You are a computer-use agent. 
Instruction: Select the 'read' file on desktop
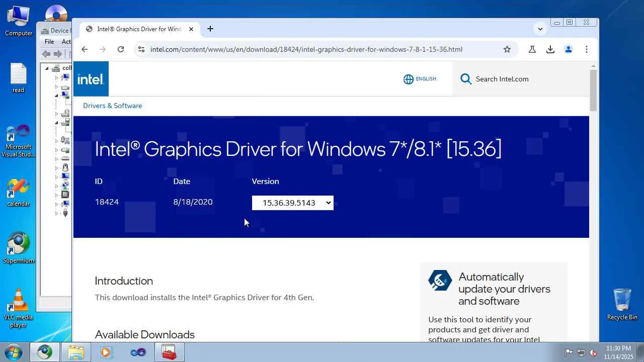[x=19, y=78]
